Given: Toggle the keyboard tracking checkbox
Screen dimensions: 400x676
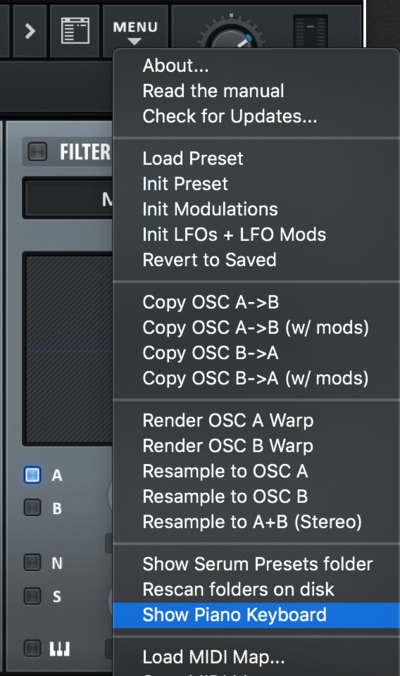Looking at the screenshot, I should [32, 648].
